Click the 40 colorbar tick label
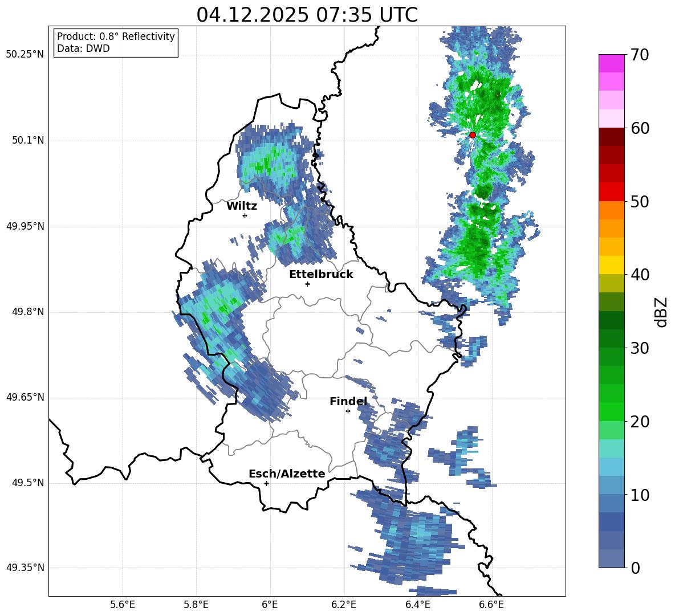This screenshot has height=616, width=675. pyautogui.click(x=640, y=275)
